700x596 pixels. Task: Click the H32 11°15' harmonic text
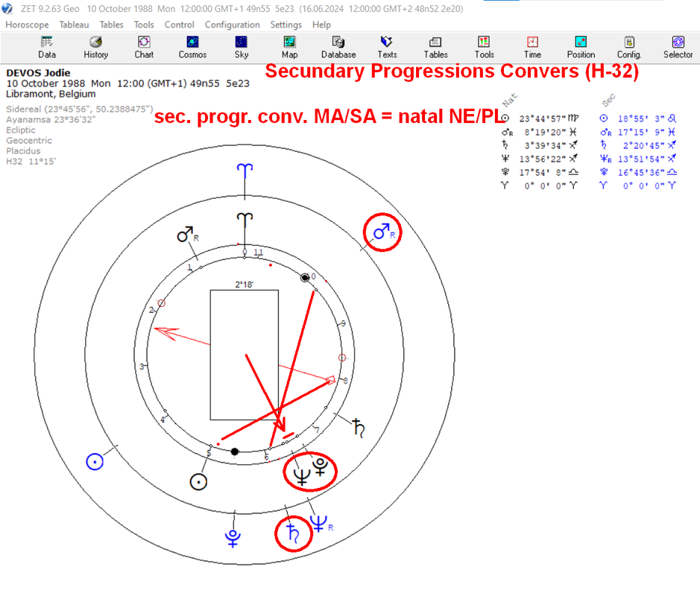31,162
